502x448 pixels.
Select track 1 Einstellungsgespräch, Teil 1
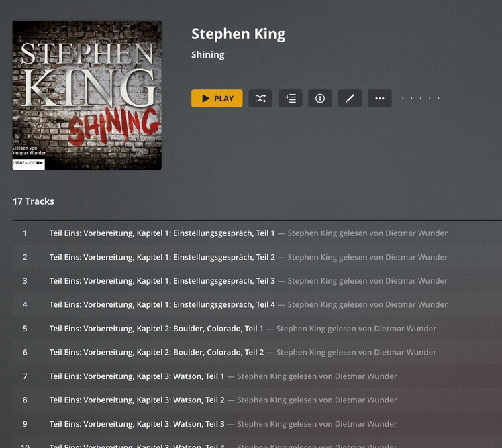click(257, 233)
